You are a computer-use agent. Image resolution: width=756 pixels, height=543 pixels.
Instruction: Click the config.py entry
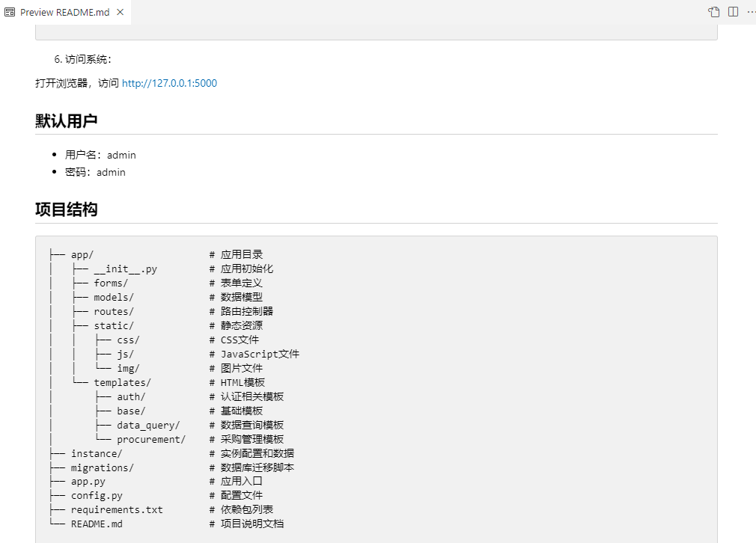[x=97, y=496]
